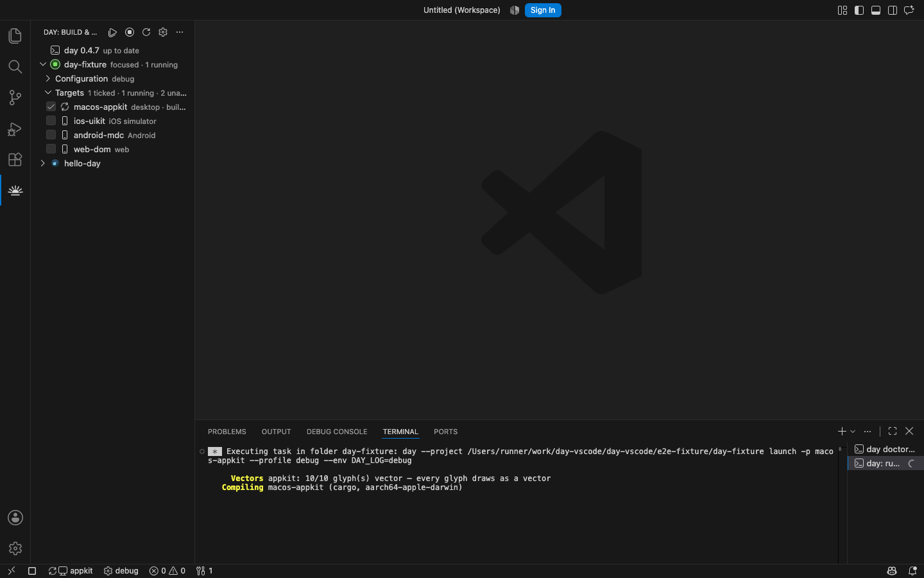Open the Run and Debug view
This screenshot has width=924, height=578.
pyautogui.click(x=15, y=128)
